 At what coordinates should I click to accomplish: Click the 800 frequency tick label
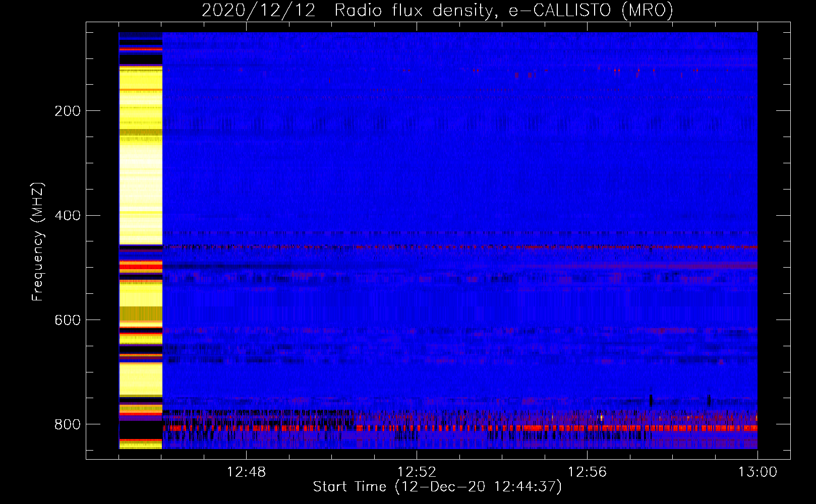pyautogui.click(x=68, y=425)
